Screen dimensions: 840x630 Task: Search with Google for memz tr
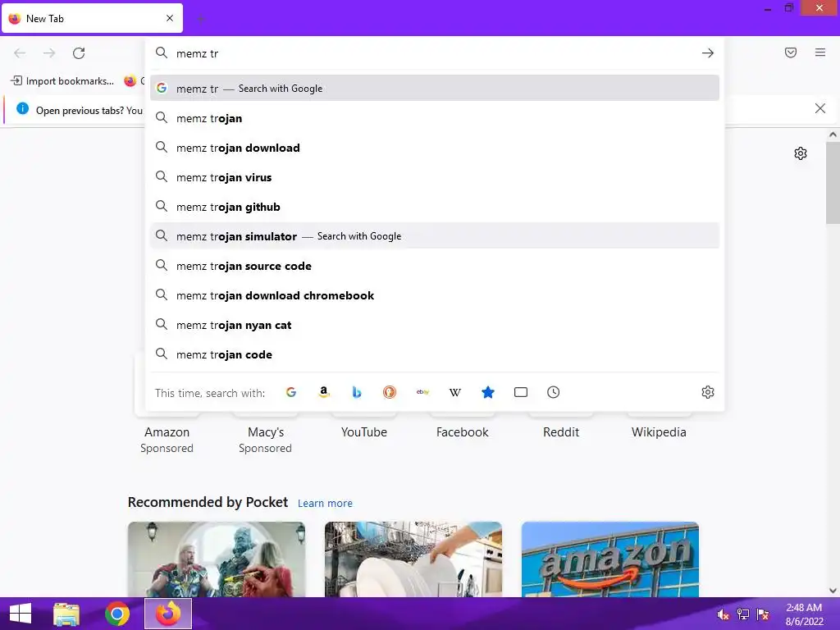coord(435,89)
